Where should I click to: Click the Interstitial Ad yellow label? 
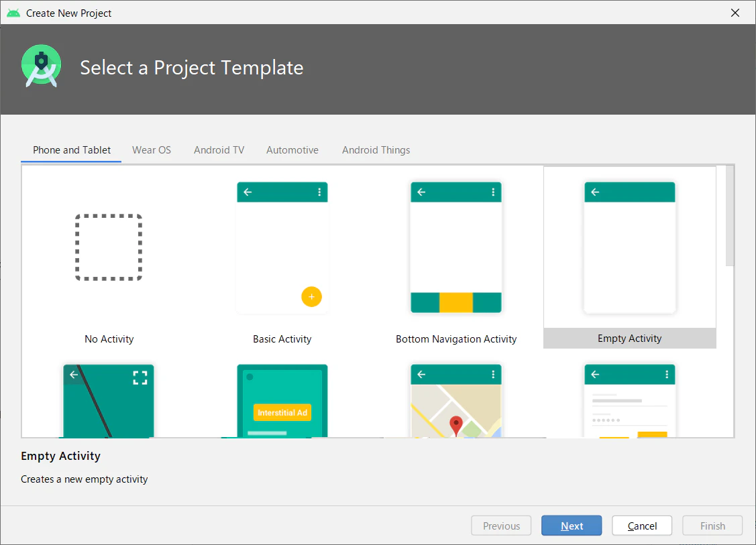282,412
